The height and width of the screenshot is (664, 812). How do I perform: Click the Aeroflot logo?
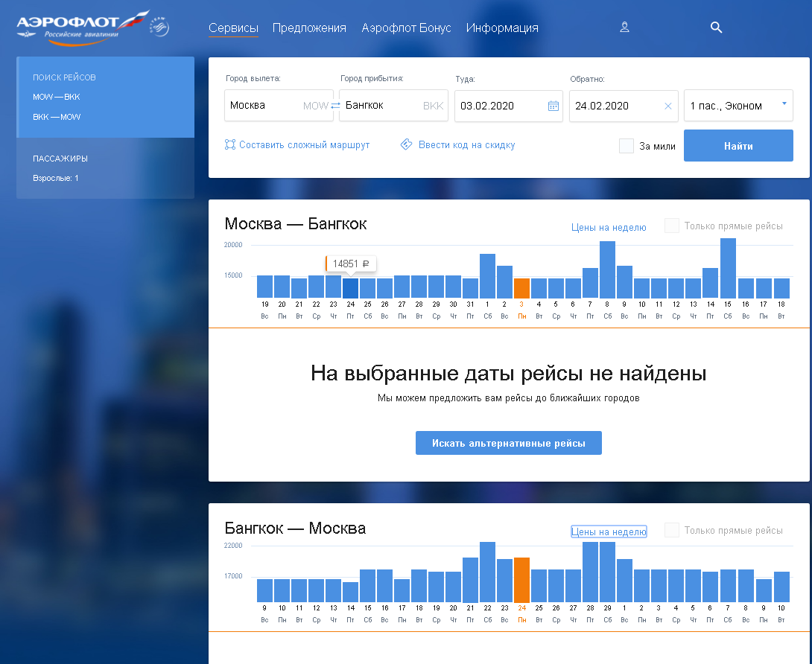pos(83,28)
